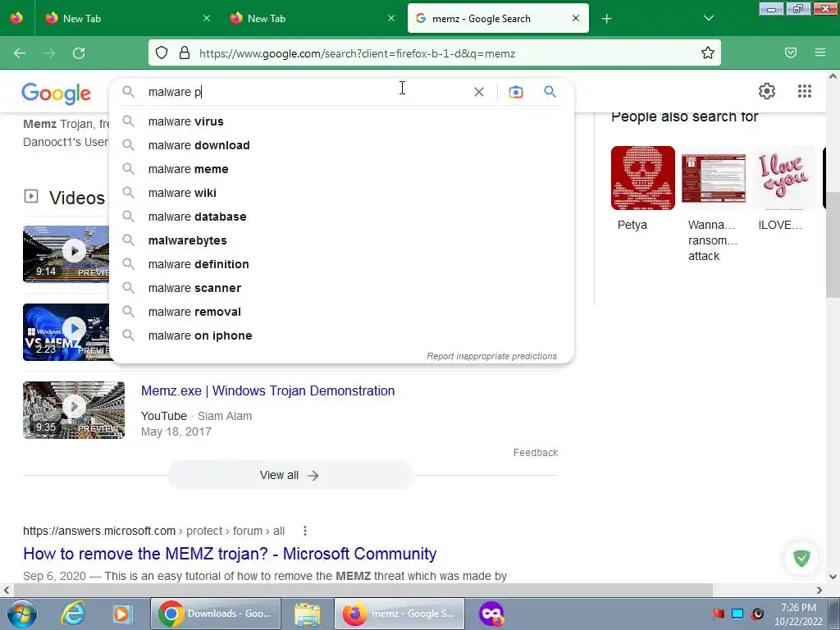Click the vertical scrollbar thumb
Viewport: 840px width, 630px height.
click(x=833, y=244)
